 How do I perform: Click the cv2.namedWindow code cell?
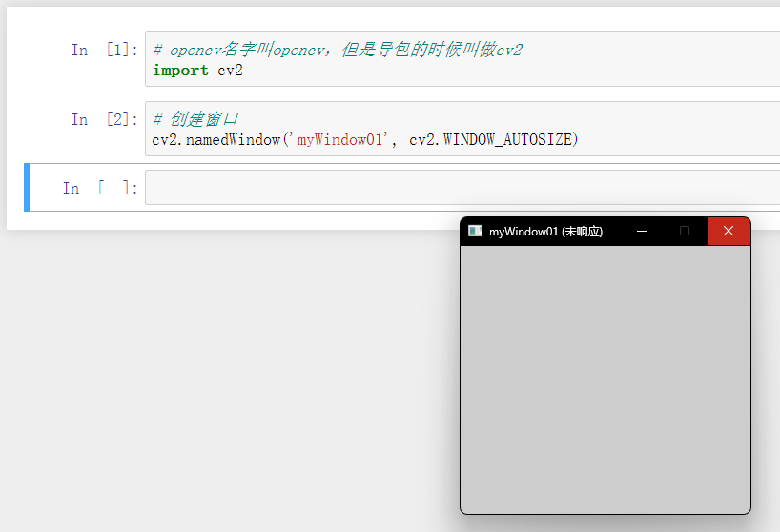tap(462, 129)
